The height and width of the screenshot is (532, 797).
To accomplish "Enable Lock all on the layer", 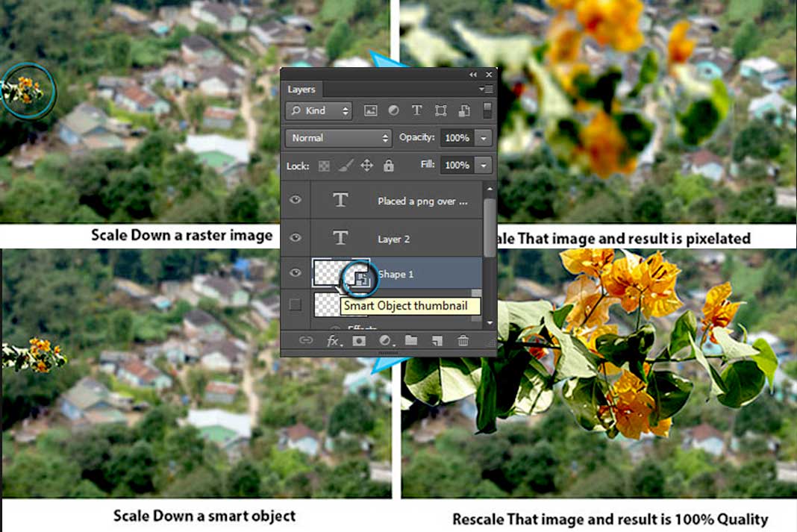I will (x=388, y=166).
